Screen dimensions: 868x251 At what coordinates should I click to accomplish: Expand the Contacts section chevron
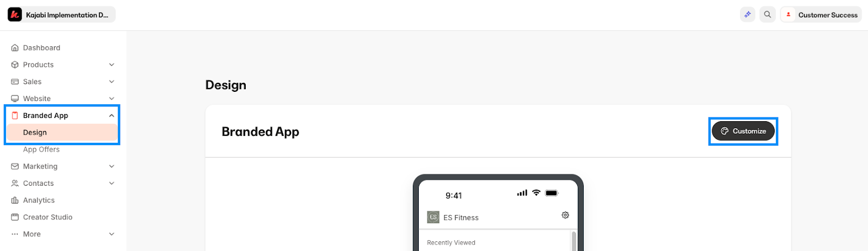click(112, 183)
